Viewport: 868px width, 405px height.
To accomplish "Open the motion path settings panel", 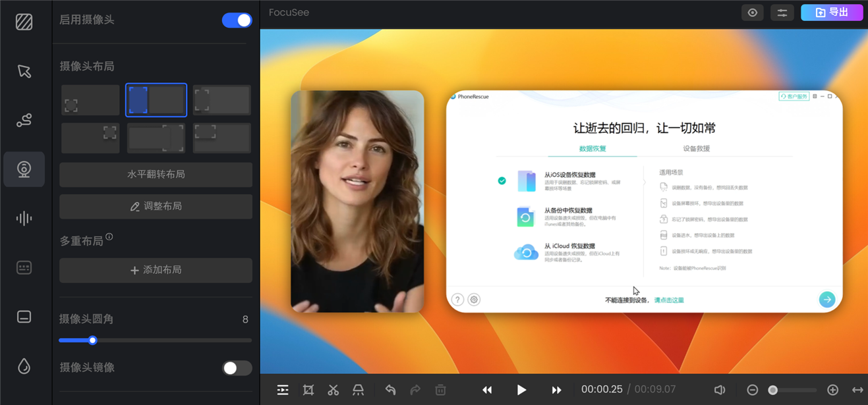I will (24, 120).
